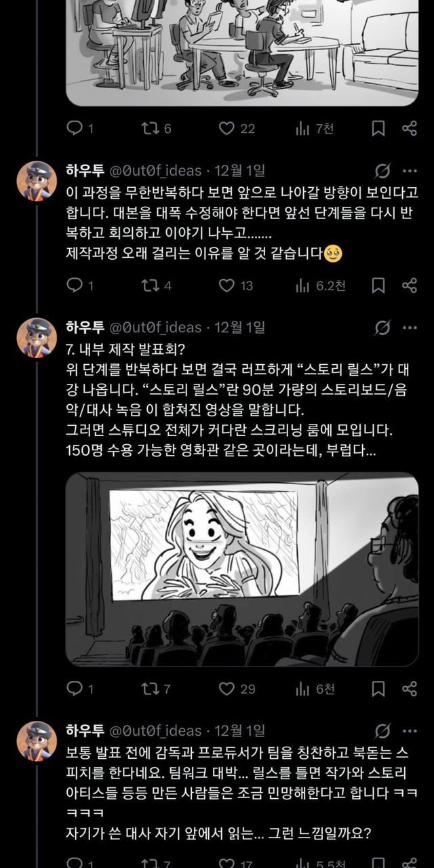
Task: Bookmark the tweet with 7천 views
Action: [379, 128]
